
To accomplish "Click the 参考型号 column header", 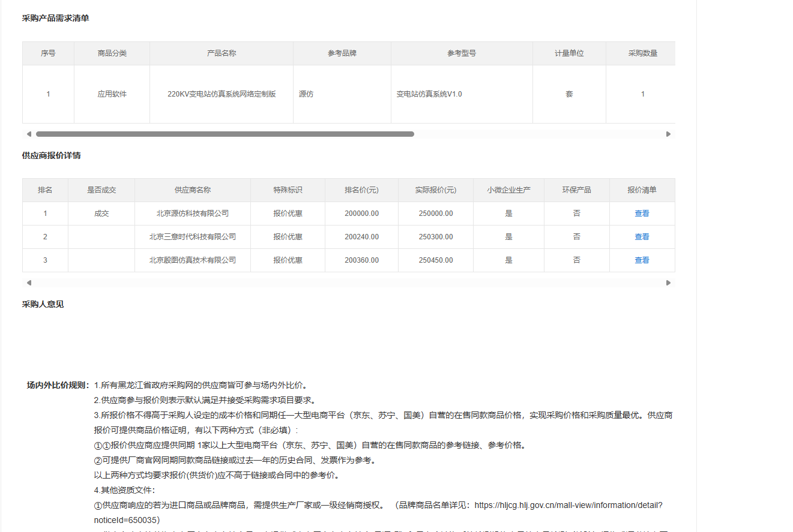I will (461, 53).
